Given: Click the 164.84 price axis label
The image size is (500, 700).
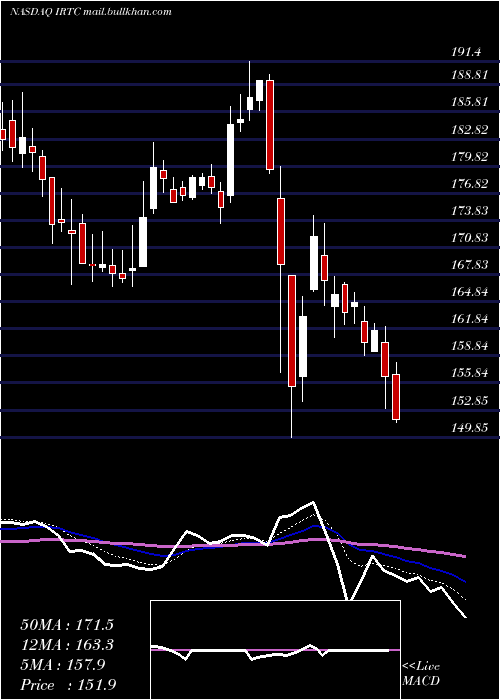Looking at the screenshot, I should click(469, 292).
